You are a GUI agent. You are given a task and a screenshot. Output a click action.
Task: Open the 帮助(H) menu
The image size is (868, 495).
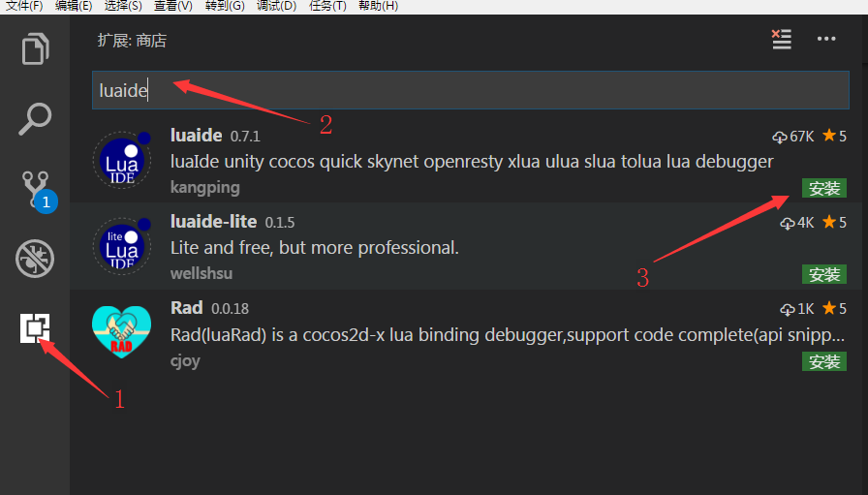378,6
